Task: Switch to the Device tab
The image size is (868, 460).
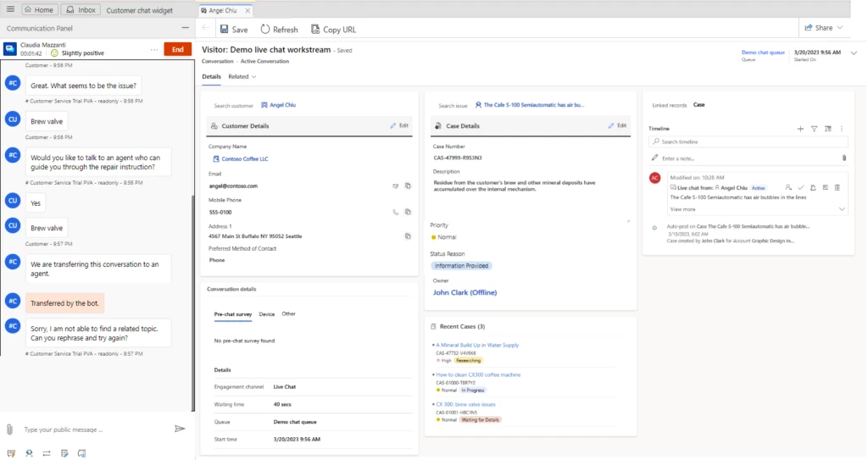Action: 266,314
